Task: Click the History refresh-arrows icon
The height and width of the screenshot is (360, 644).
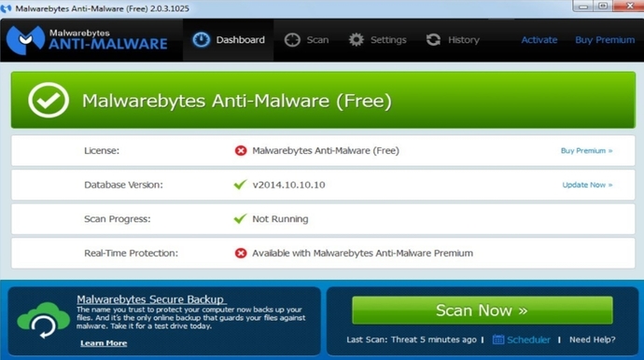Action: click(x=433, y=40)
